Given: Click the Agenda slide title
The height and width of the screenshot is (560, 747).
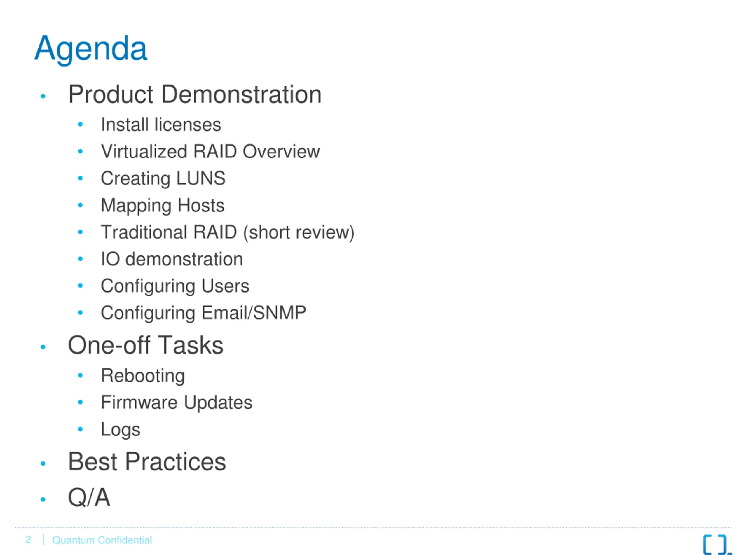Looking at the screenshot, I should (91, 50).
